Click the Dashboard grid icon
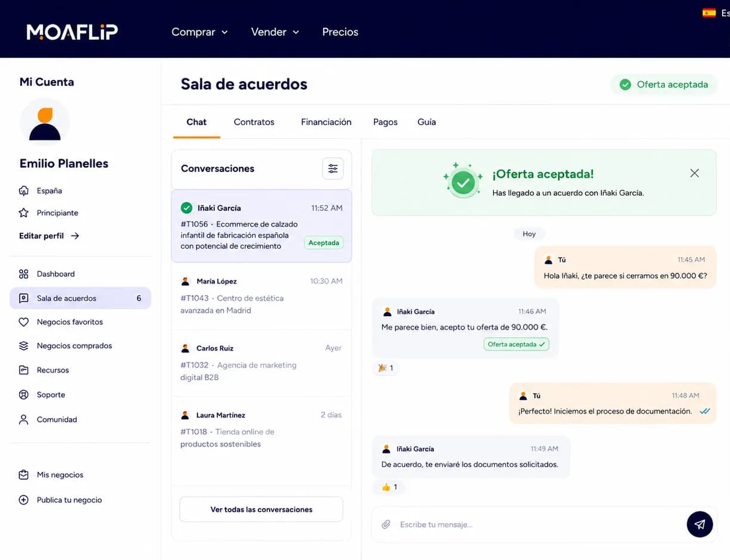Image resolution: width=730 pixels, height=560 pixels. coord(24,274)
